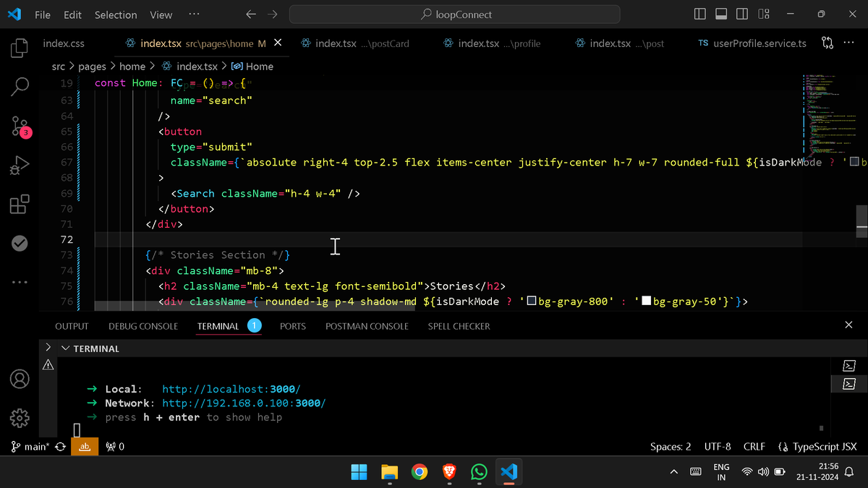Open the Search view in activity bar
Screen dimensions: 868x488
point(20,87)
